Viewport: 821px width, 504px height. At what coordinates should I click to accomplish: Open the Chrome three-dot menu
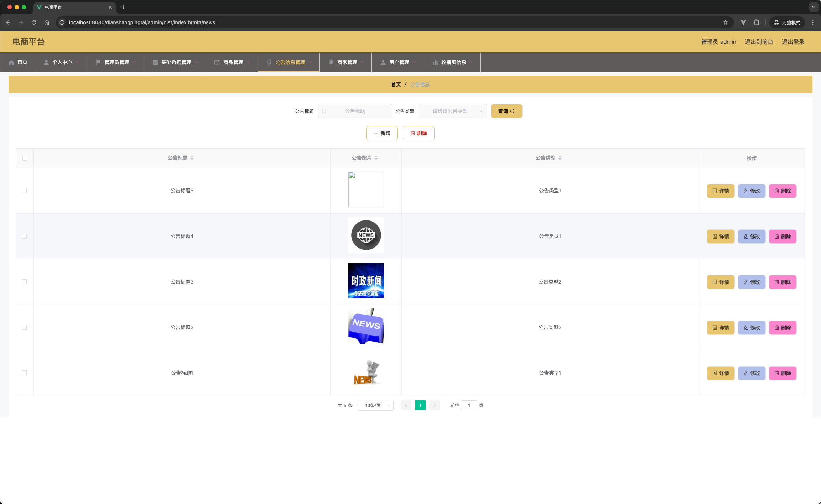pyautogui.click(x=813, y=22)
